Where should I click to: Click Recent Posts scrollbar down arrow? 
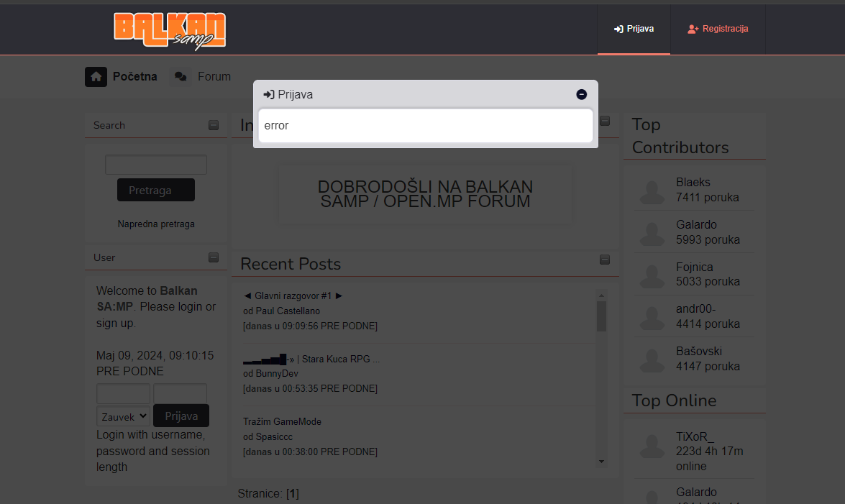coord(601,462)
